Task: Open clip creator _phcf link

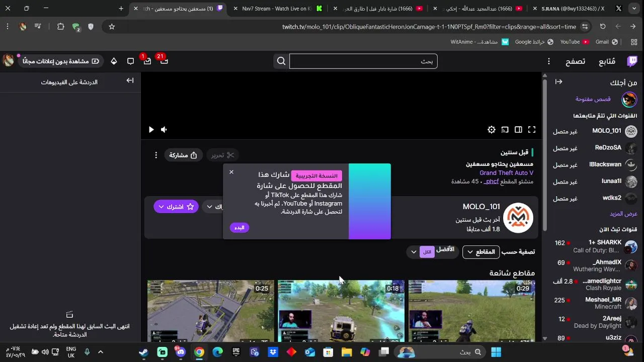Action: [x=491, y=182]
